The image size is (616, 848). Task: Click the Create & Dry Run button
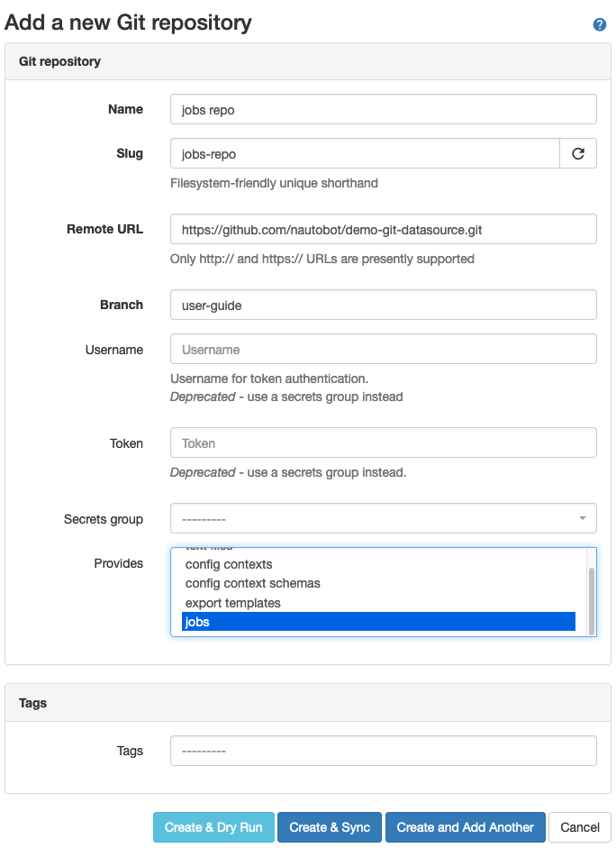coord(213,826)
